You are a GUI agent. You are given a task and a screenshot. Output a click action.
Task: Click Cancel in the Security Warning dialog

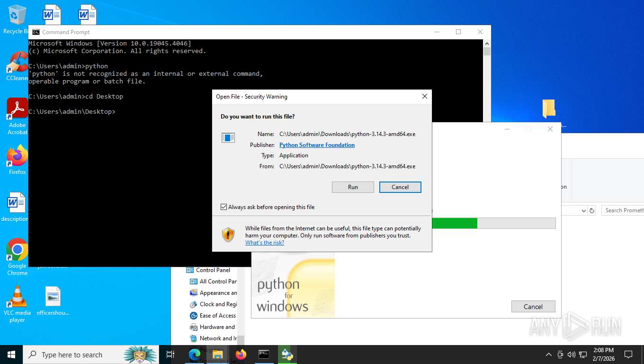pyautogui.click(x=400, y=187)
